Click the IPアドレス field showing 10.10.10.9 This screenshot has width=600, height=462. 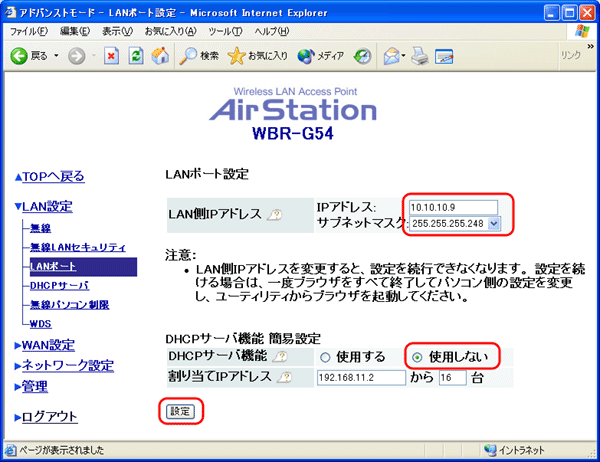(x=453, y=207)
